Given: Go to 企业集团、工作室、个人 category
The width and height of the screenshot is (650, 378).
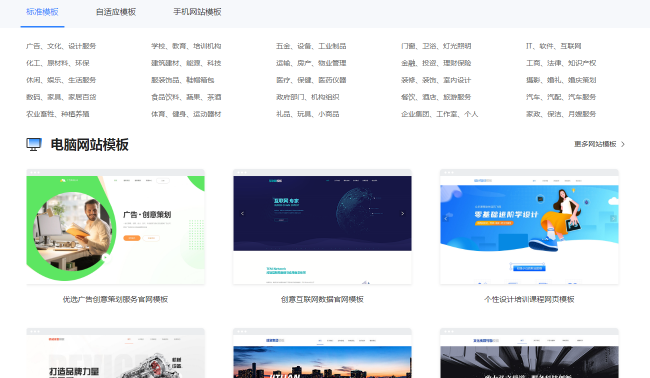Looking at the screenshot, I should click(x=439, y=114).
